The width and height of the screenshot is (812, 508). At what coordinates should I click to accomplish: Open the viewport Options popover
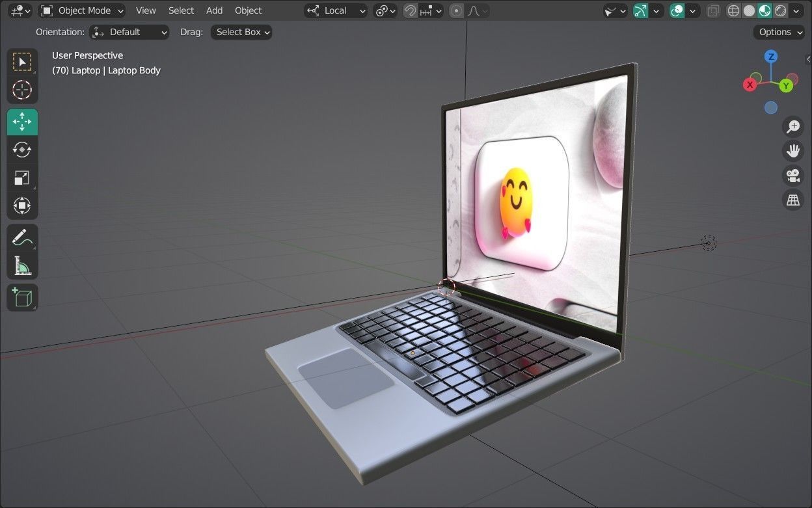tap(778, 32)
